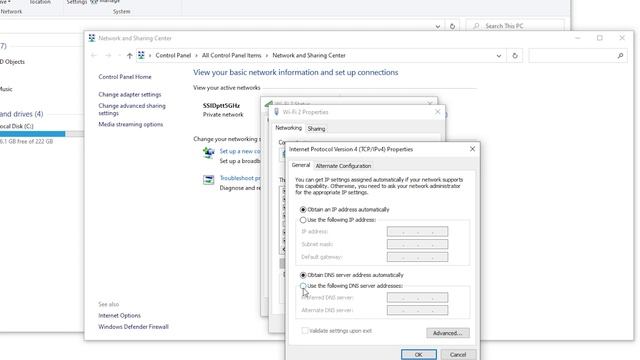Select 3D Objects folder in This PC
This screenshot has width=640, height=360.
tap(12, 62)
